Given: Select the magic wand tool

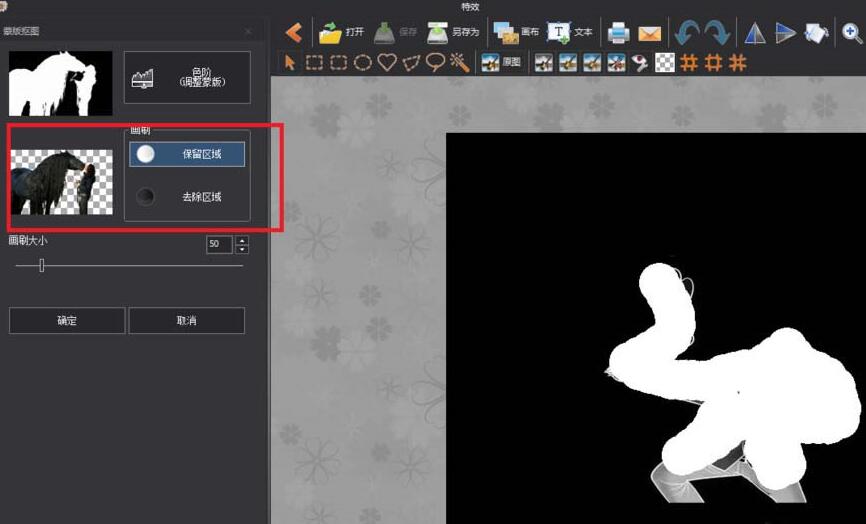Looking at the screenshot, I should (x=460, y=62).
